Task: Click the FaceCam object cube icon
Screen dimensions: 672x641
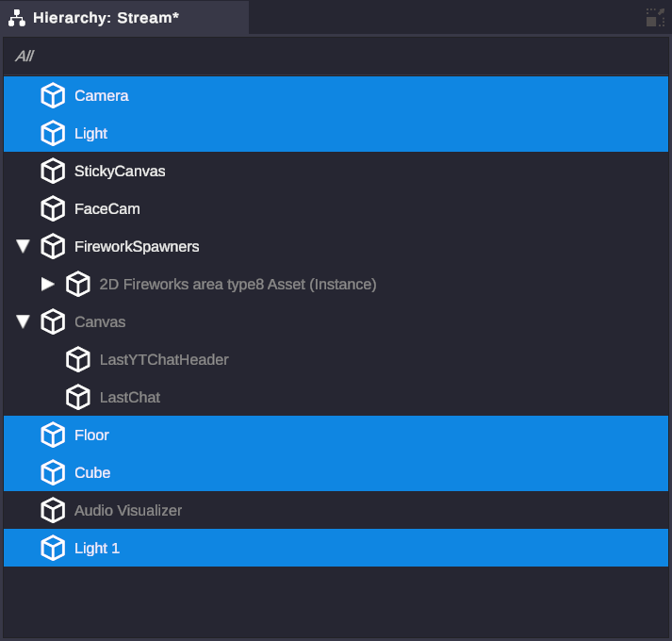Action: (x=53, y=208)
